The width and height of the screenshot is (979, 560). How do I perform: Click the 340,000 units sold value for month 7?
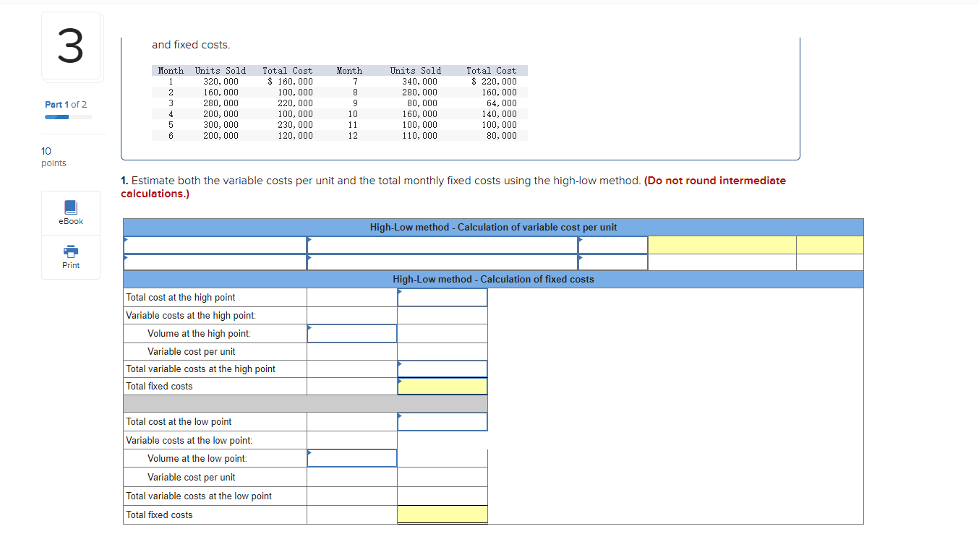tap(419, 81)
